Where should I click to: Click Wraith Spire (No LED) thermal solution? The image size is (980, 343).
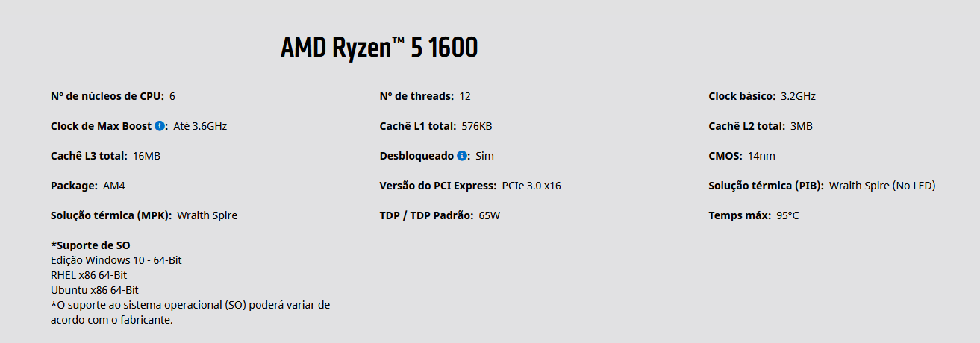882,186
